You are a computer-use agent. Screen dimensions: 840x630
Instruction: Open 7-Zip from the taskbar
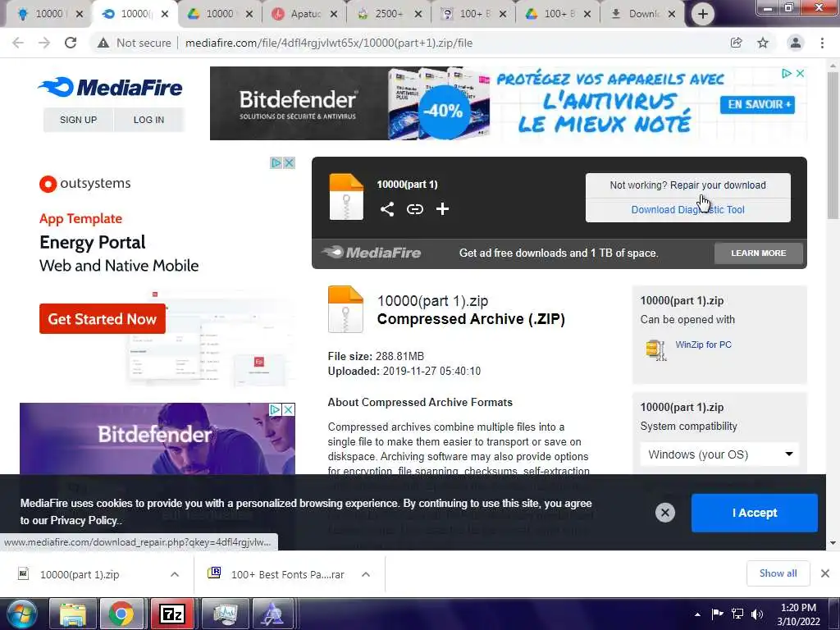[x=171, y=614]
